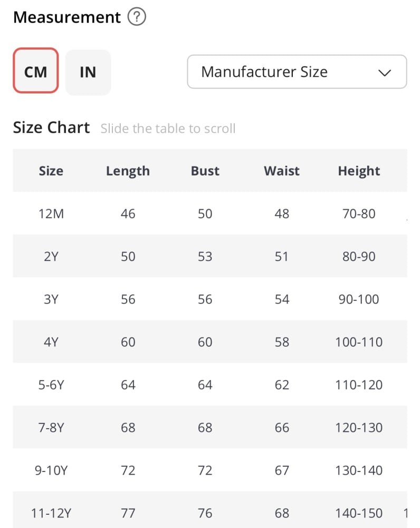Select the 5-6Y size row

(210, 384)
